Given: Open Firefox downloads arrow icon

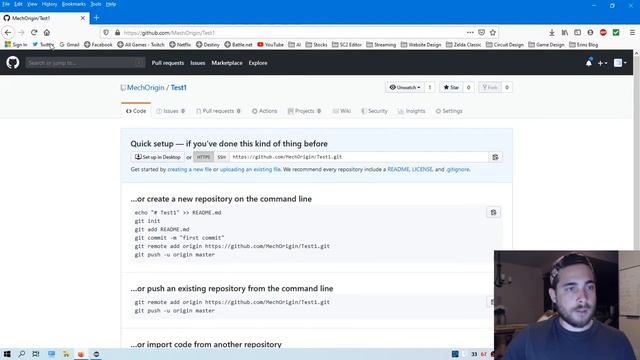Looking at the screenshot, I should tap(552, 33).
